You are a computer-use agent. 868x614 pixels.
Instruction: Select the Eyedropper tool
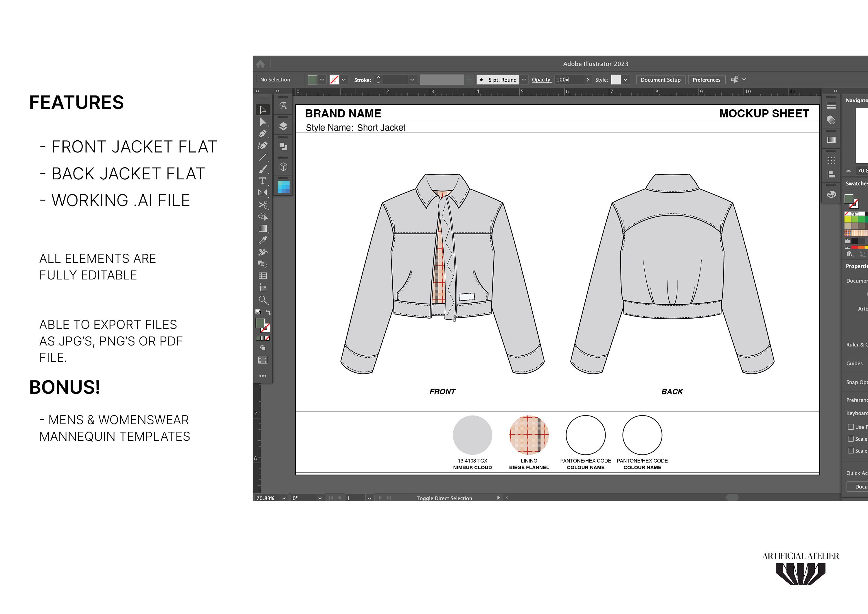(264, 240)
